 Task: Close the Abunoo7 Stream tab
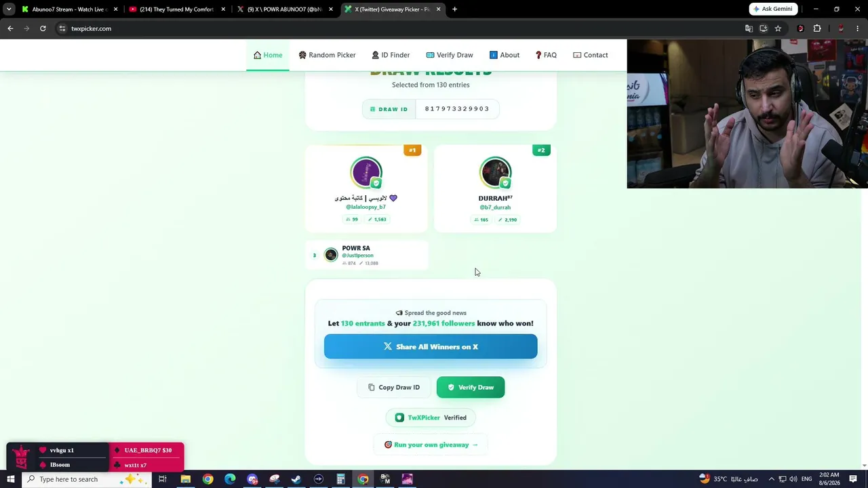point(116,9)
